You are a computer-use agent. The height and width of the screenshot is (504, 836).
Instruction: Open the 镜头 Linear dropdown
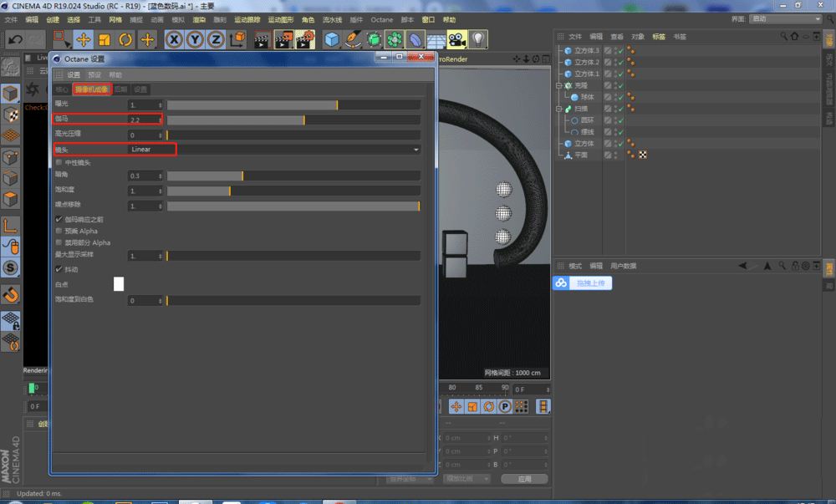[x=274, y=149]
